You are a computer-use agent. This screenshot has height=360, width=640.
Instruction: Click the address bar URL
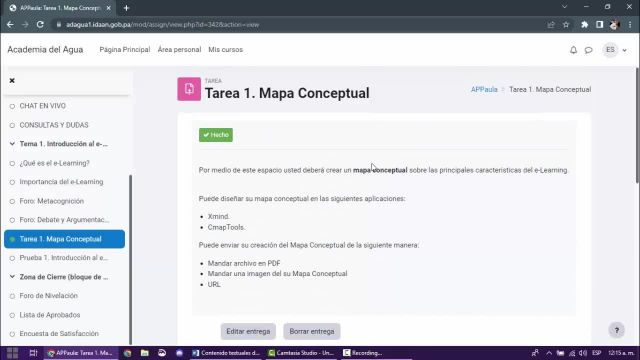pyautogui.click(x=162, y=24)
